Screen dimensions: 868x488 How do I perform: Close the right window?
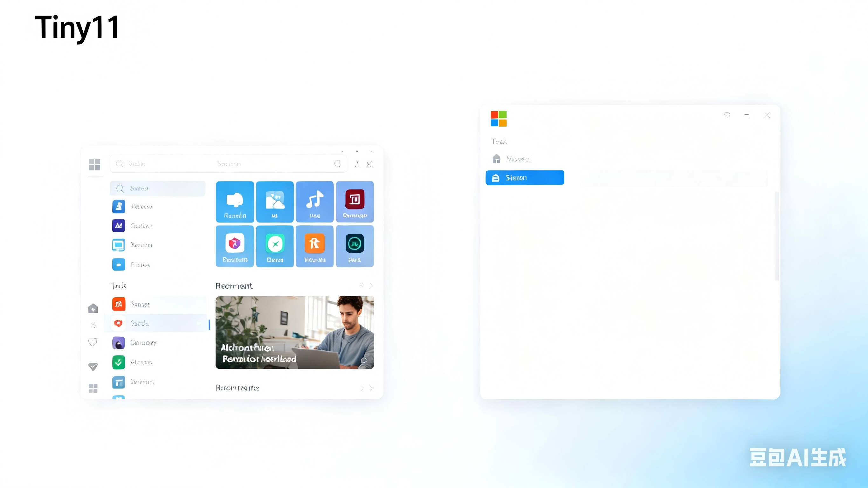click(x=767, y=115)
